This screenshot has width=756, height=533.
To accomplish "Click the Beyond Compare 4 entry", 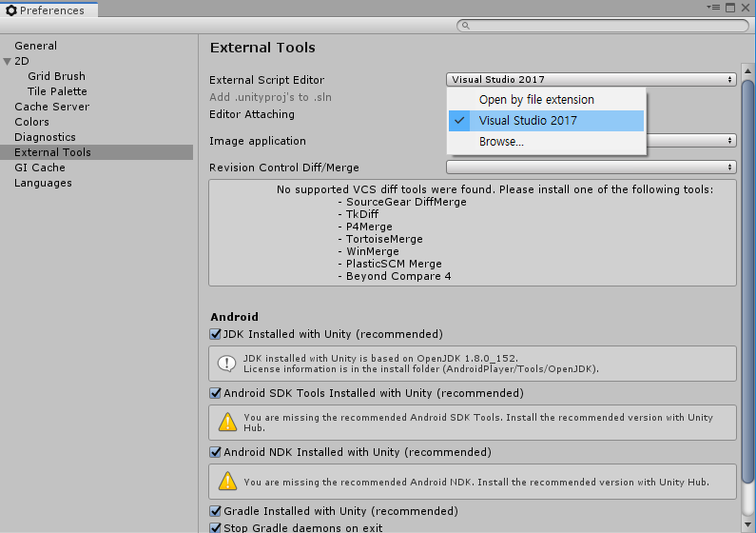I will click(x=398, y=276).
